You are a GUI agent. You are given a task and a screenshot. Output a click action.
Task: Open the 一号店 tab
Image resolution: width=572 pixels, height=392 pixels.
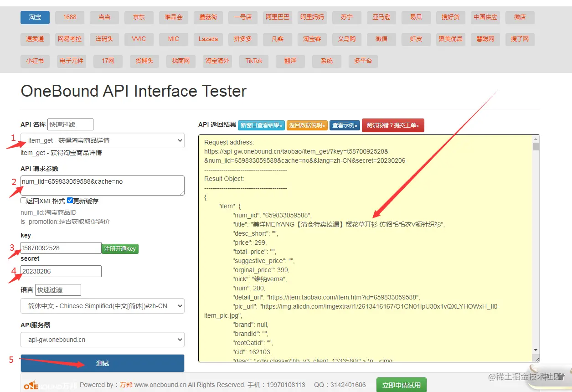point(243,17)
